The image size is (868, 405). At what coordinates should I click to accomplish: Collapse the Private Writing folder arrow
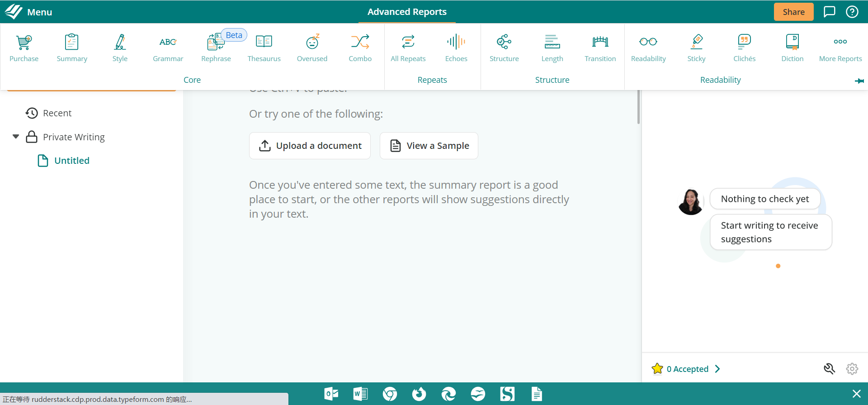(16, 137)
